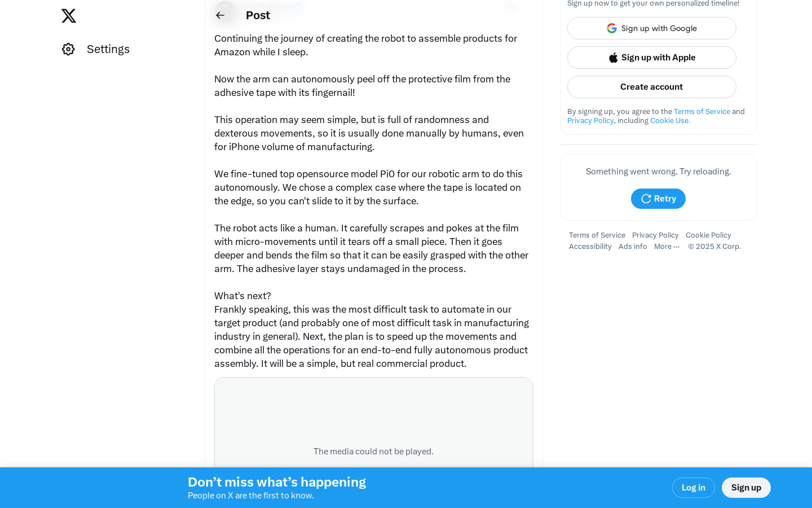
Task: Open Settings via the gear icon
Action: tap(68, 49)
